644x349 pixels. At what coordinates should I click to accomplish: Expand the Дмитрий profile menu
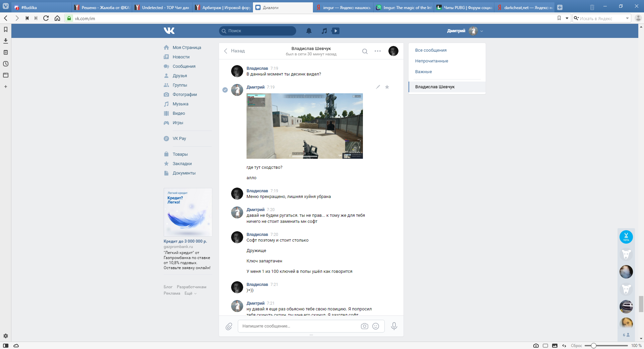click(x=482, y=31)
